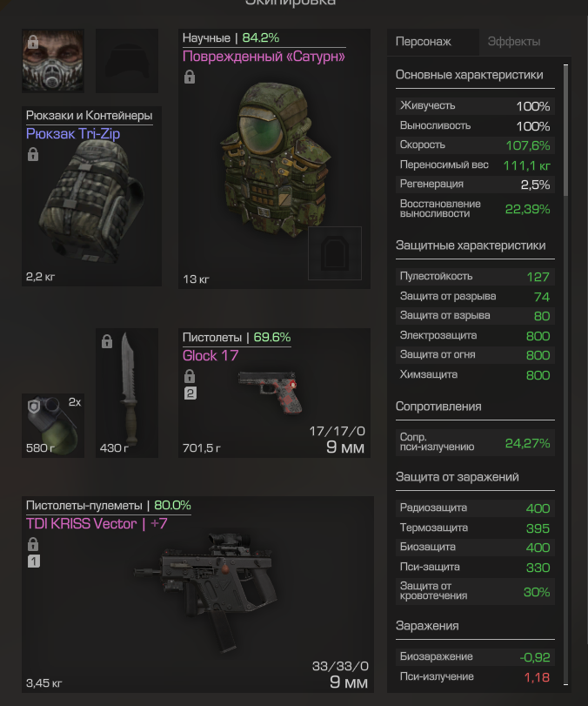Click the lock icon on Tri-Zip backpack
588x706 pixels.
pyautogui.click(x=33, y=154)
